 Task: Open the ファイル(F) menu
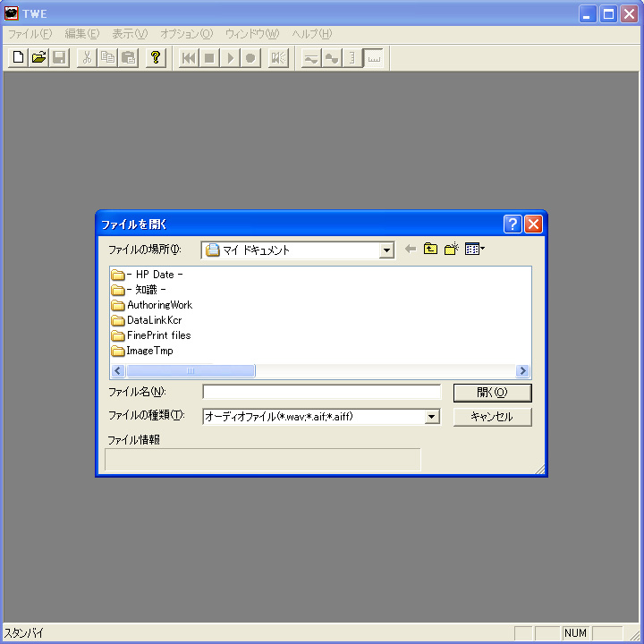tap(30, 34)
